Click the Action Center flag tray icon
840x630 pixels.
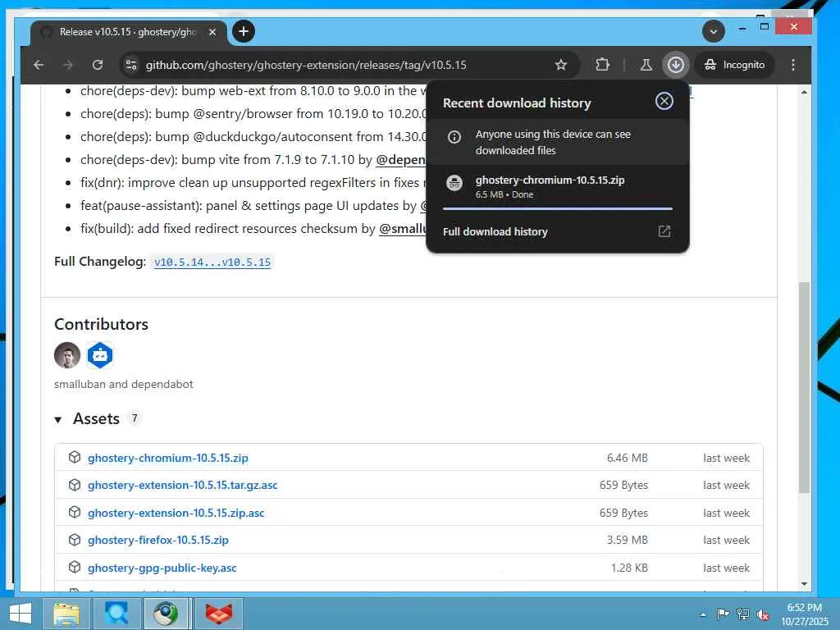pyautogui.click(x=723, y=614)
